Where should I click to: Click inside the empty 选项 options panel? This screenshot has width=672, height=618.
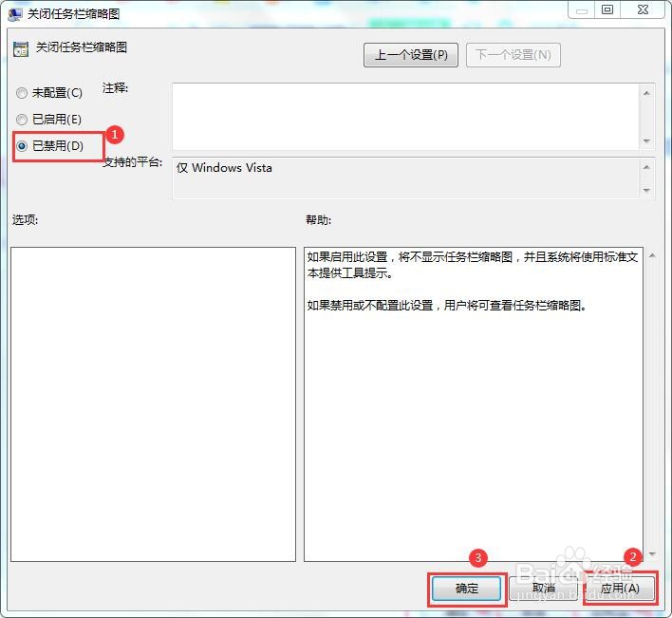click(x=153, y=404)
